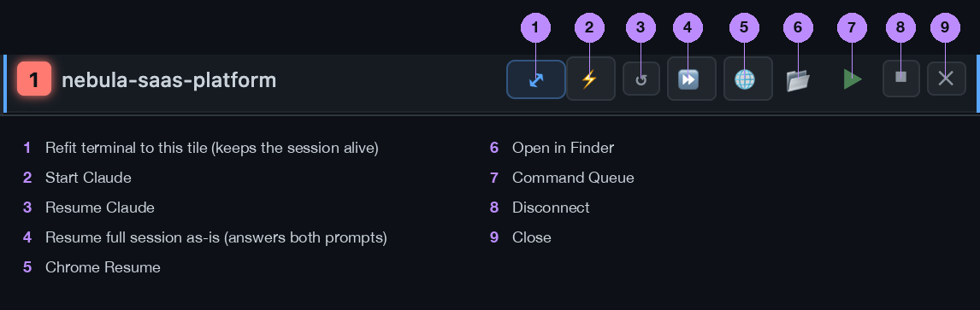980x310 pixels.
Task: Click the refit terminal arrows icon
Action: [x=535, y=79]
